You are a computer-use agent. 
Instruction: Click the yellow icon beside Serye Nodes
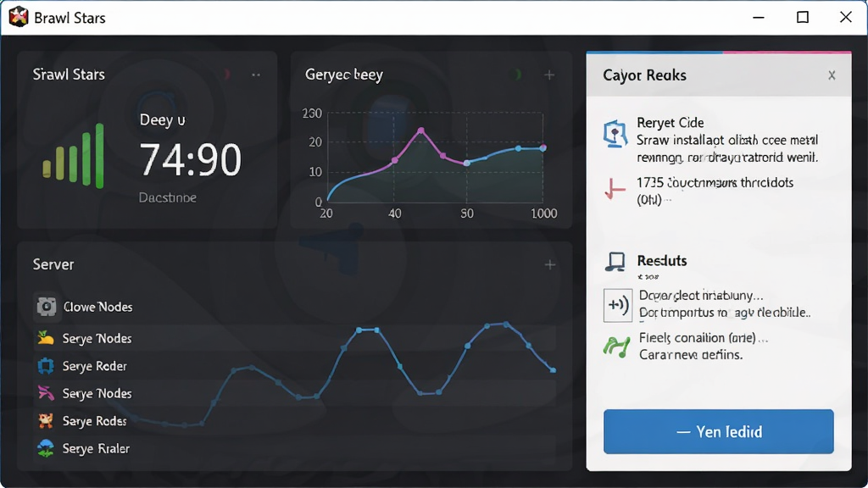click(46, 337)
